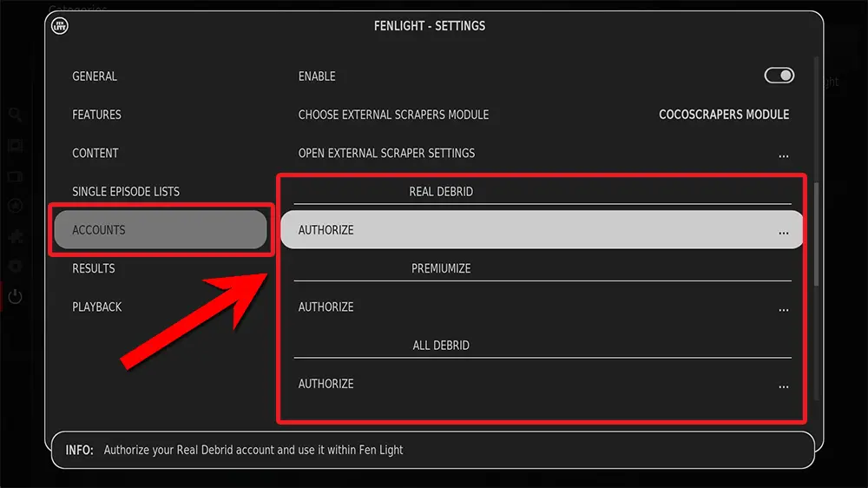Image resolution: width=868 pixels, height=488 pixels.
Task: Select the Features settings category
Action: coord(97,115)
